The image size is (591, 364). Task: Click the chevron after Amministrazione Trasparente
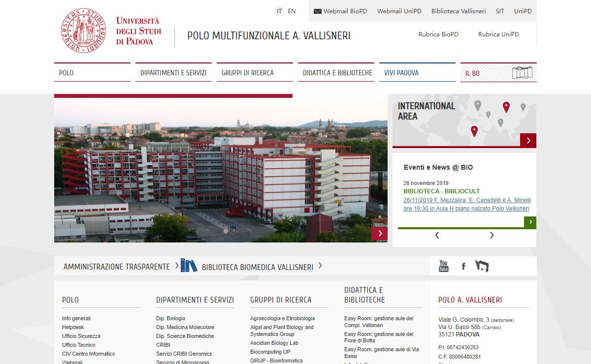[177, 266]
